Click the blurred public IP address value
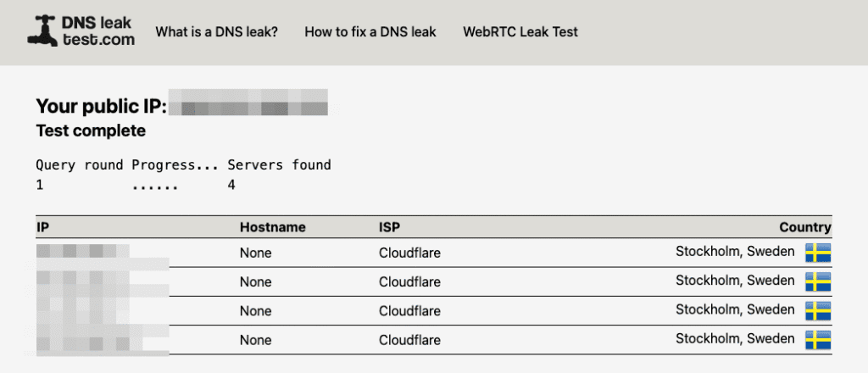This screenshot has height=373, width=868. pos(248,107)
